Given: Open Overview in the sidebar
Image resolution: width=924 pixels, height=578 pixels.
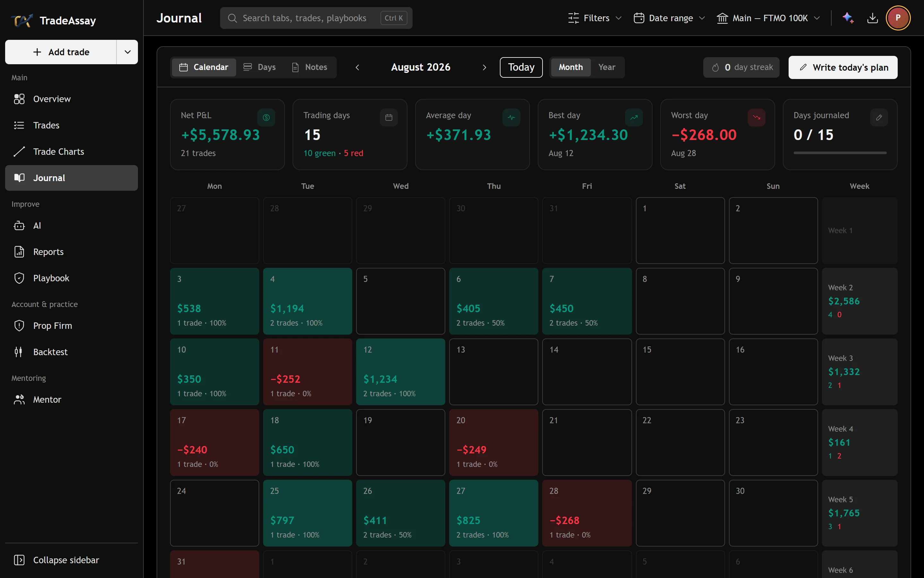Looking at the screenshot, I should point(72,99).
